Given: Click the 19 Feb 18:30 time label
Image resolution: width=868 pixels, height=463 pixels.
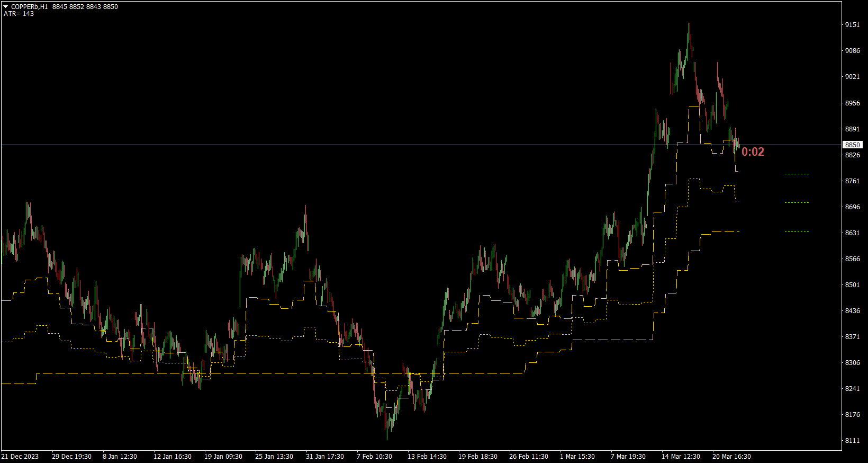Looking at the screenshot, I should click(x=478, y=457).
